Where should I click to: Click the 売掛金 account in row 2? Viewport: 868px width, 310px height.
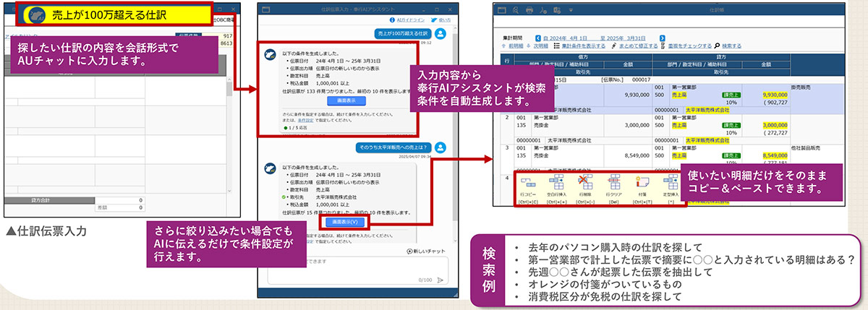tap(542, 124)
